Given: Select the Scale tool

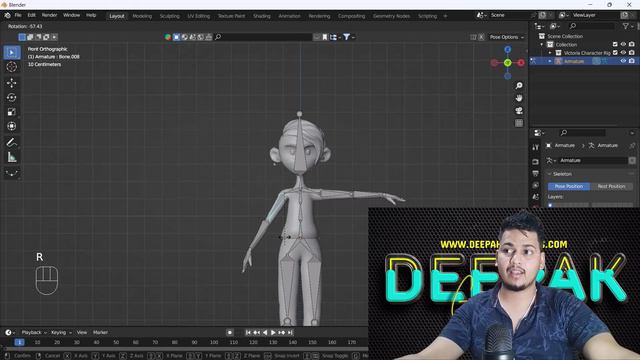Looking at the screenshot, I should coord(12,112).
